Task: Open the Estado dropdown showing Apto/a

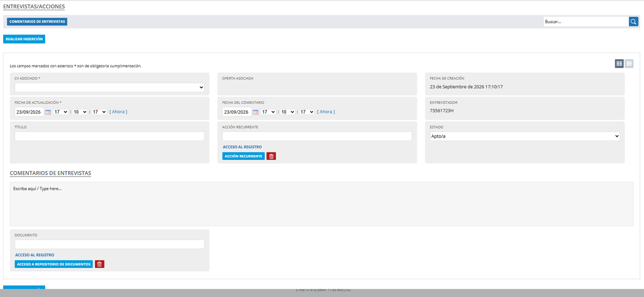Action: tap(525, 136)
